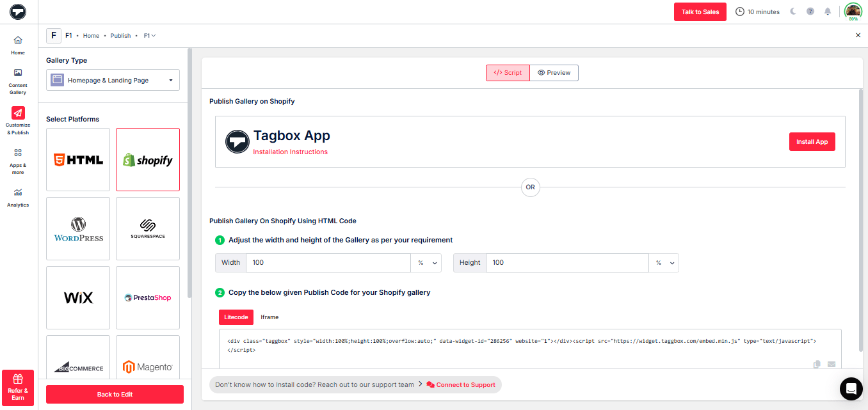Screen dimensions: 868x410
Task: Click the 80% profile progress avatar
Action: click(x=853, y=11)
